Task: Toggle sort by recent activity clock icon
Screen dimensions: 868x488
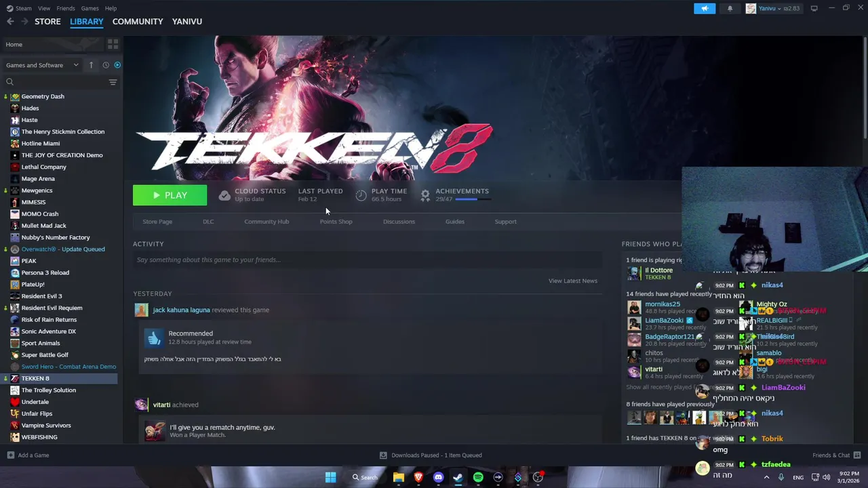Action: (106, 65)
